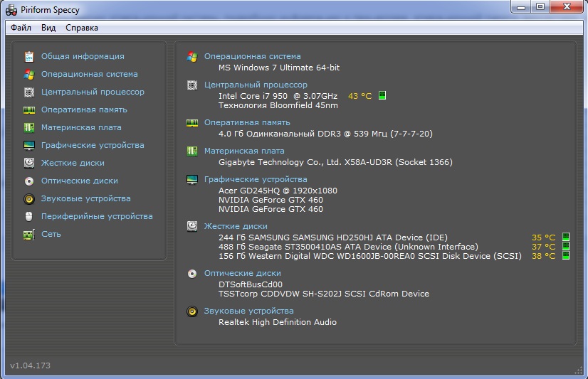This screenshot has height=379, width=588.
Task: Click the Western Digital 38 °C temperature indicator
Action: (566, 256)
